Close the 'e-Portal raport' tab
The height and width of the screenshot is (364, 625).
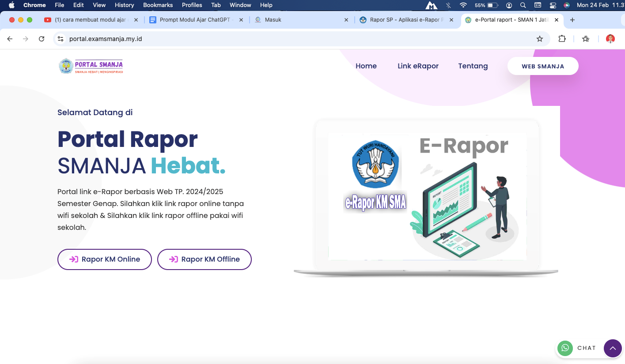[557, 20]
